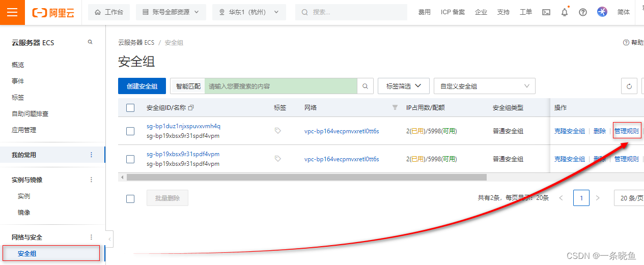Viewport: 644px width, 265px height.
Task: Expand 标签筛选 dropdown
Action: click(x=404, y=86)
